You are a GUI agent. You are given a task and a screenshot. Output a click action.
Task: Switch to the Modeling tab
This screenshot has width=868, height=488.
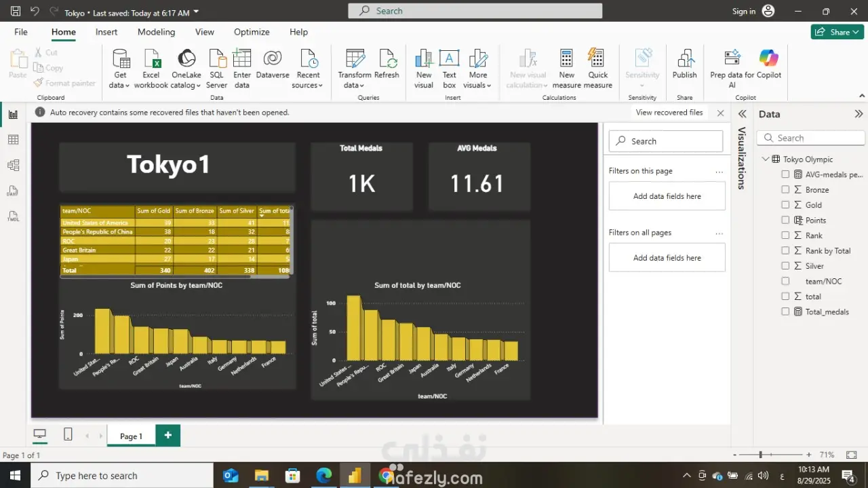[156, 32]
